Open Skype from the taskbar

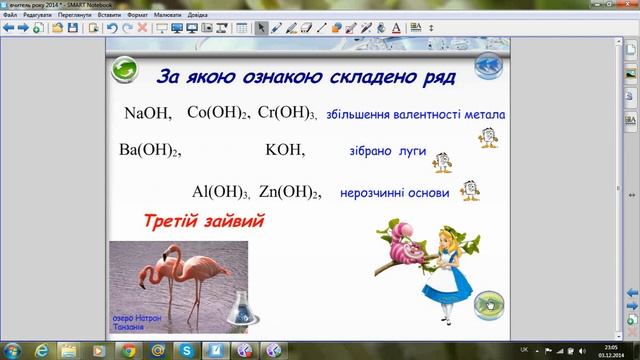click(x=187, y=351)
